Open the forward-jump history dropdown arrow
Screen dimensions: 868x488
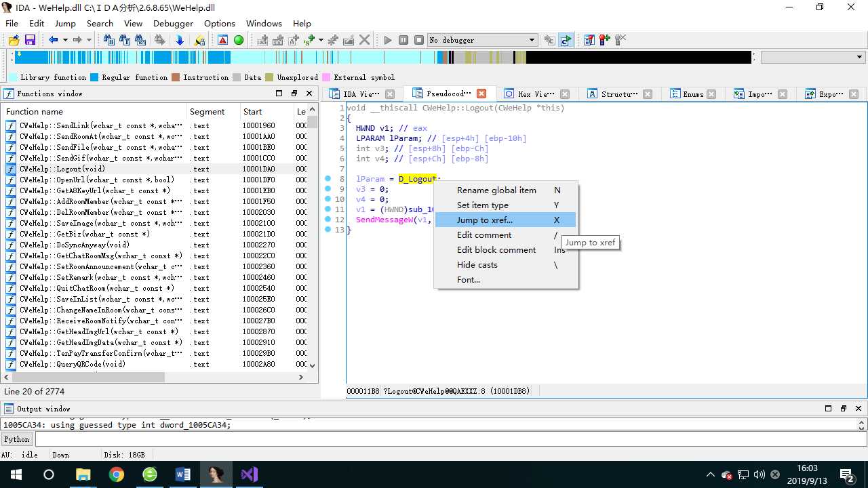coord(89,40)
